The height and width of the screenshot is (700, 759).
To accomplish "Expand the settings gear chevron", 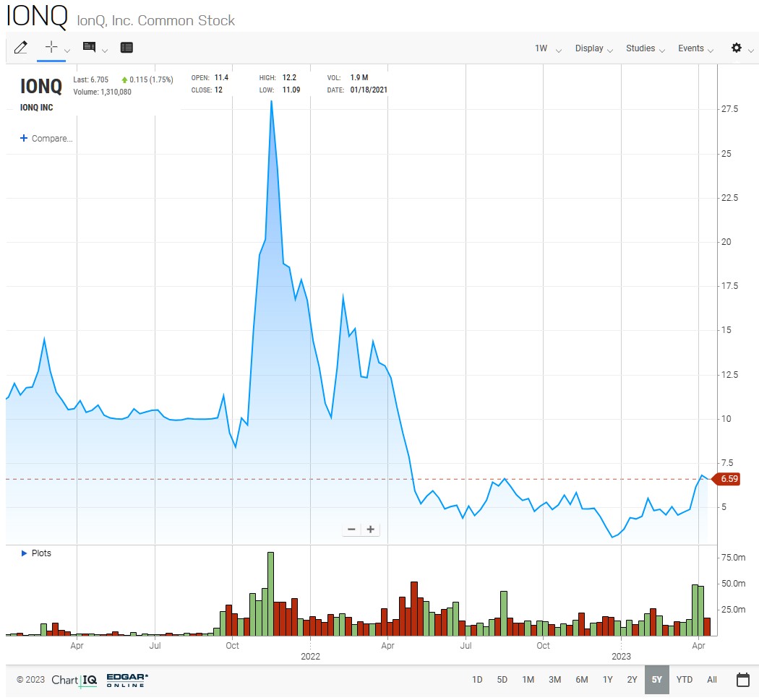I will click(751, 51).
